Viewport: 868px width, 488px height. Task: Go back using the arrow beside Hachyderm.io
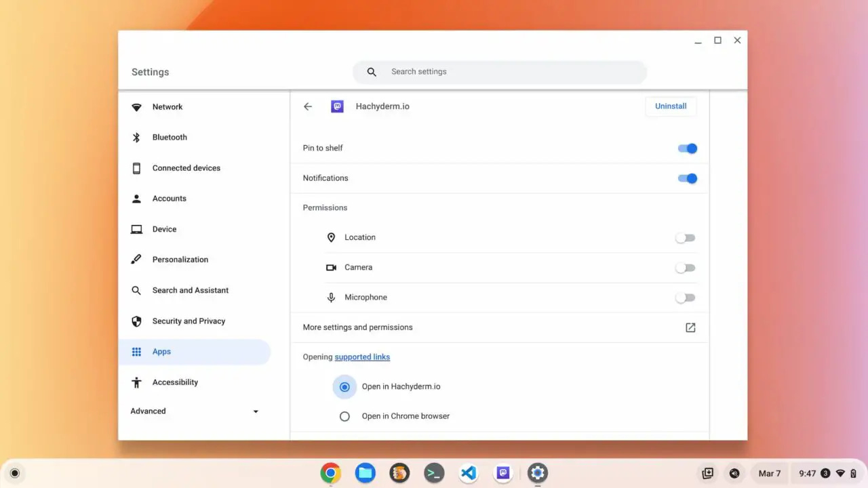(308, 106)
